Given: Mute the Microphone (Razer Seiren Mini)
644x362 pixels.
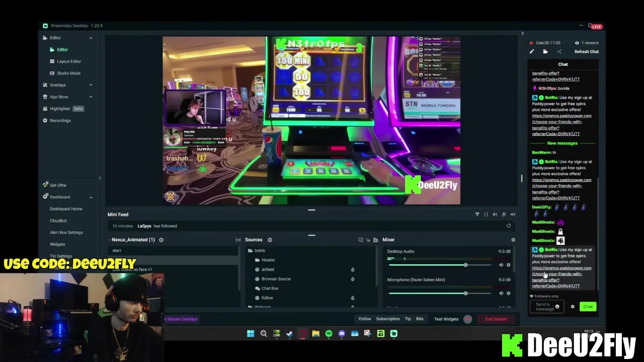Looking at the screenshot, I should point(501,293).
